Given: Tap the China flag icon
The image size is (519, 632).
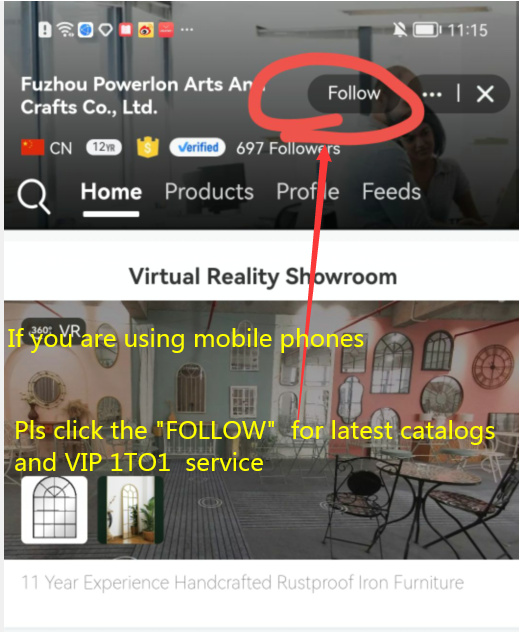Looking at the screenshot, I should point(33,148).
